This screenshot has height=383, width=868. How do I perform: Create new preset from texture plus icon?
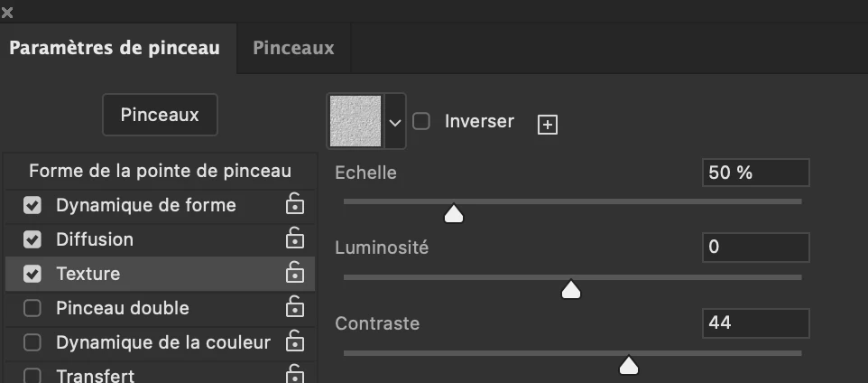[547, 125]
